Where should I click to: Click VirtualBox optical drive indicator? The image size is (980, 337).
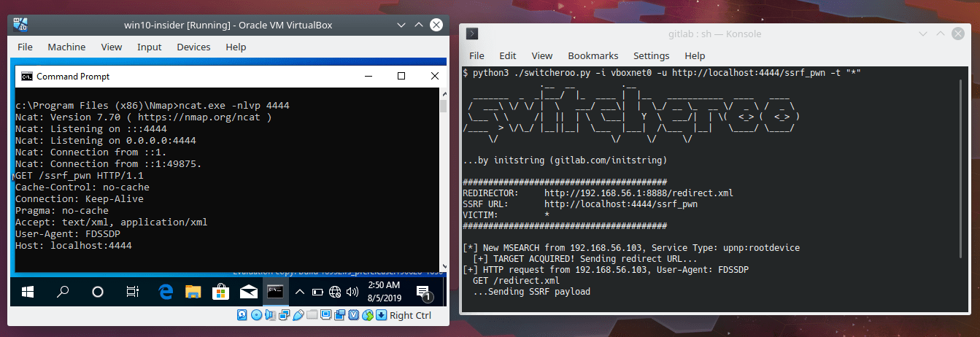[257, 315]
